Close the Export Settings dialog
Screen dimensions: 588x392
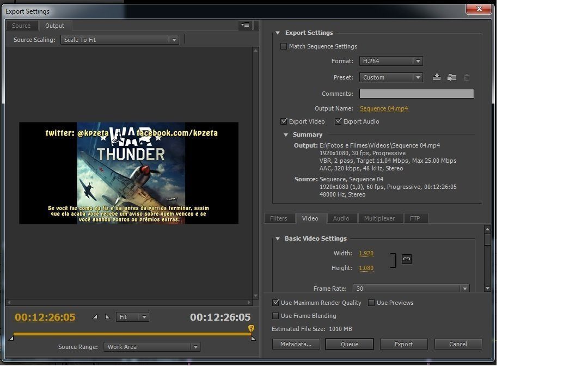(x=479, y=9)
